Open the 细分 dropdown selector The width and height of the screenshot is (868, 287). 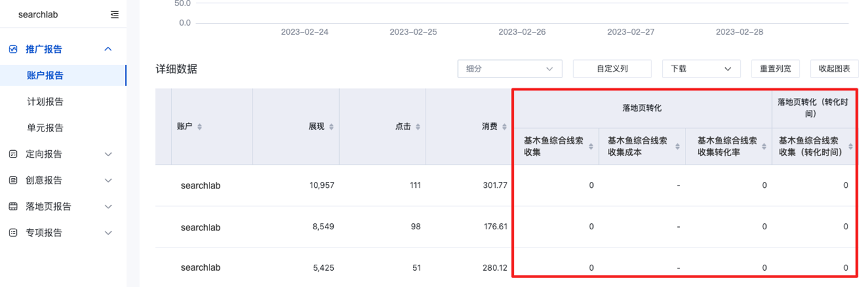tap(509, 69)
